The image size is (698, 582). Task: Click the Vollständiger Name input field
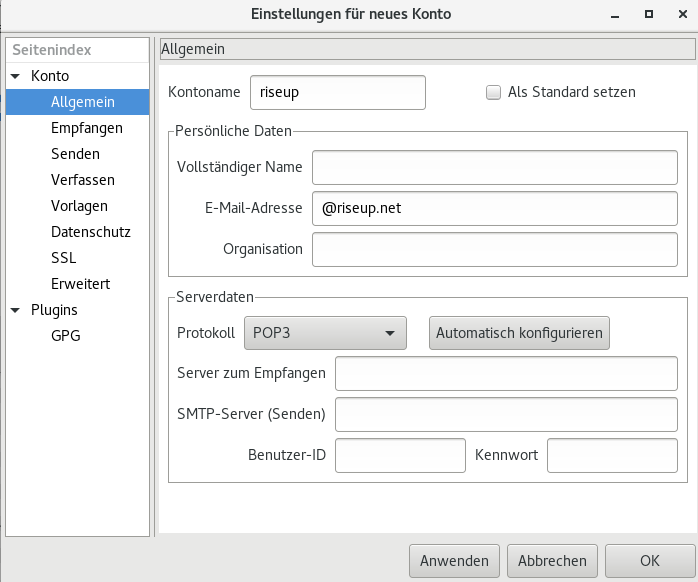pyautogui.click(x=495, y=167)
